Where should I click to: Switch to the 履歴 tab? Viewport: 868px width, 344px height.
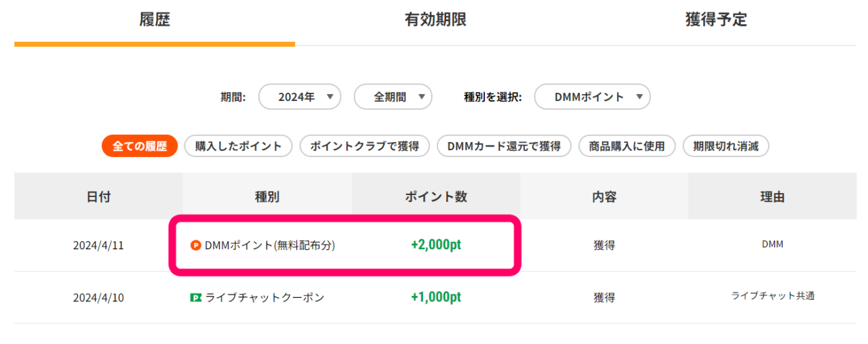click(x=155, y=20)
